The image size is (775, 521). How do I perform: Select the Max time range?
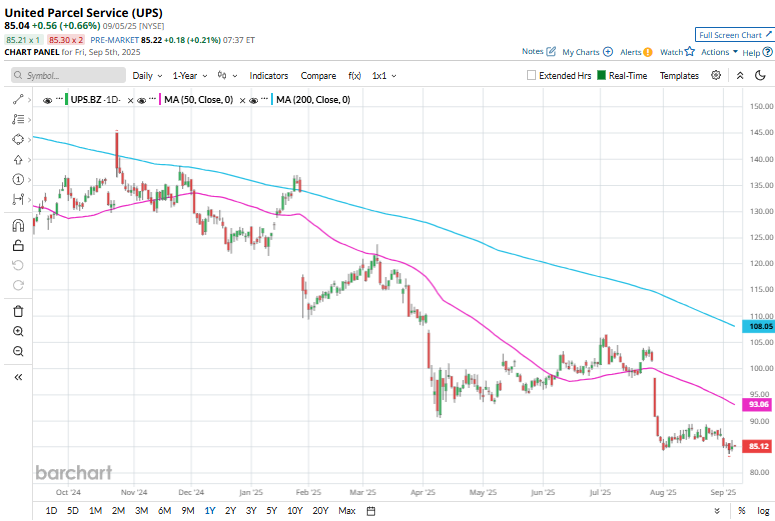pos(346,511)
